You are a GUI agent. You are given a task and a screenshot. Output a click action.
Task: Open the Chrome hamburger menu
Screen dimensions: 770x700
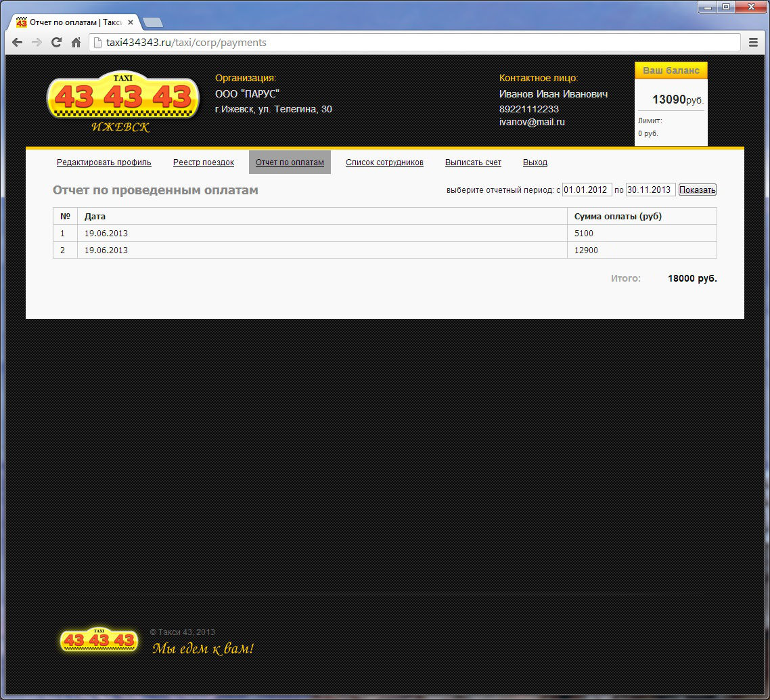pyautogui.click(x=753, y=43)
